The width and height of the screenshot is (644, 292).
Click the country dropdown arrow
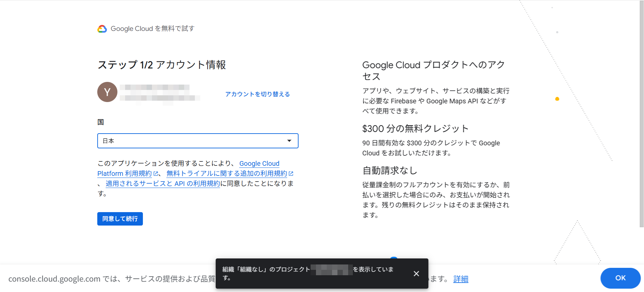289,141
